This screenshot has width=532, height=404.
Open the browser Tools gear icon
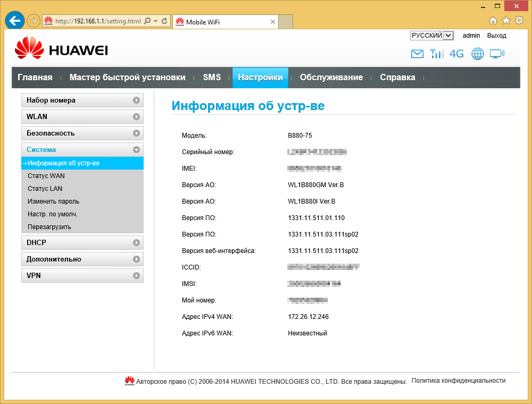point(519,21)
